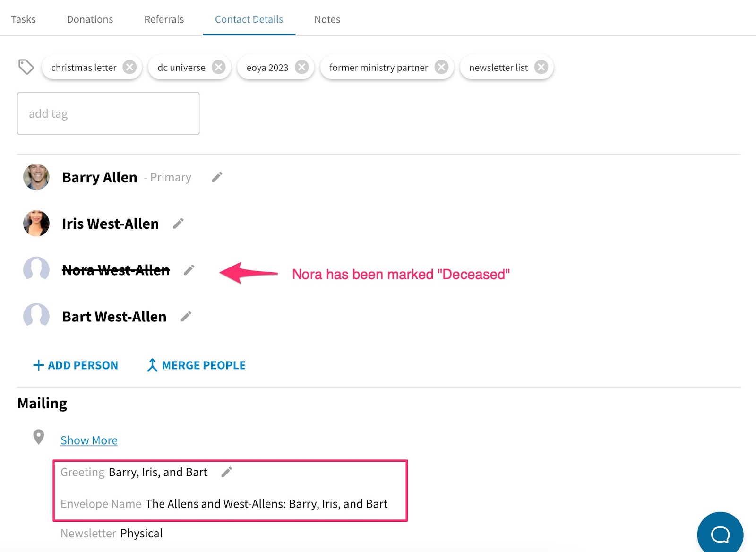Open Iris West-Allen's profile photo
The height and width of the screenshot is (552, 756).
36,223
